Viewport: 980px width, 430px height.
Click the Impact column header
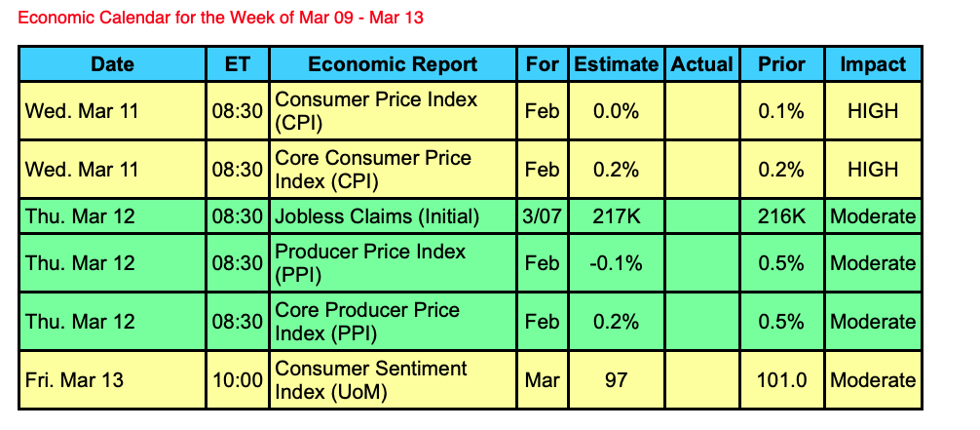[873, 64]
